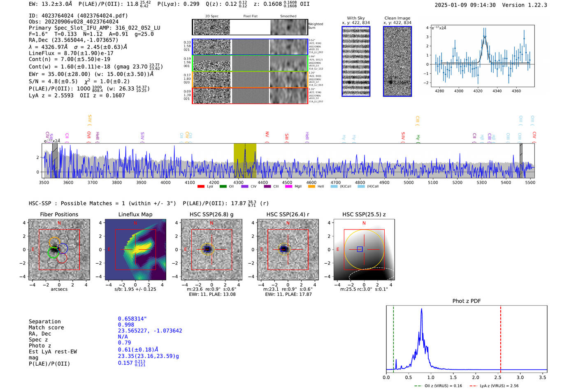
Task: Click the red-bordered 2D spectrum row
Action: [250, 95]
